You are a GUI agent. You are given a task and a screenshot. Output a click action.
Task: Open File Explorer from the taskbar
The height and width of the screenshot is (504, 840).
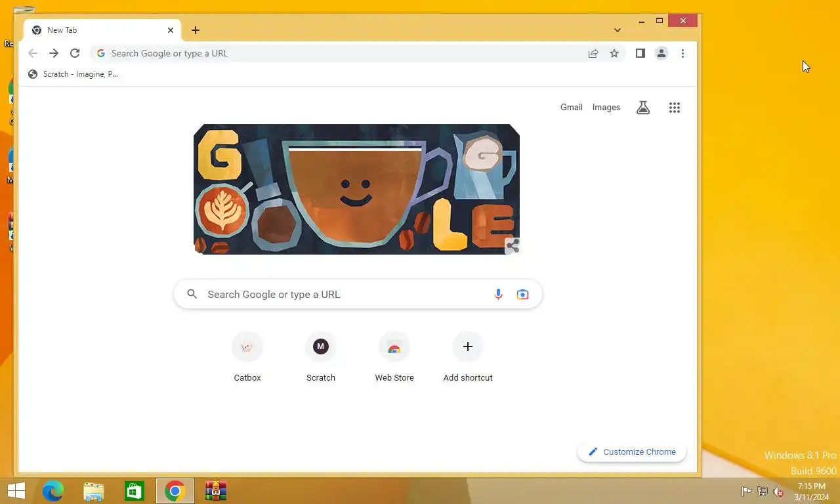(x=94, y=491)
